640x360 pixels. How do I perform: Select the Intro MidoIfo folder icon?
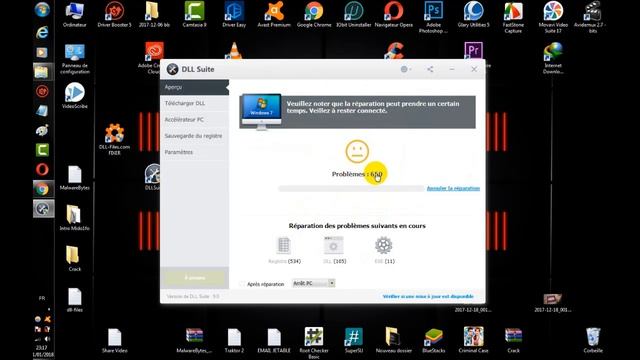(75, 218)
